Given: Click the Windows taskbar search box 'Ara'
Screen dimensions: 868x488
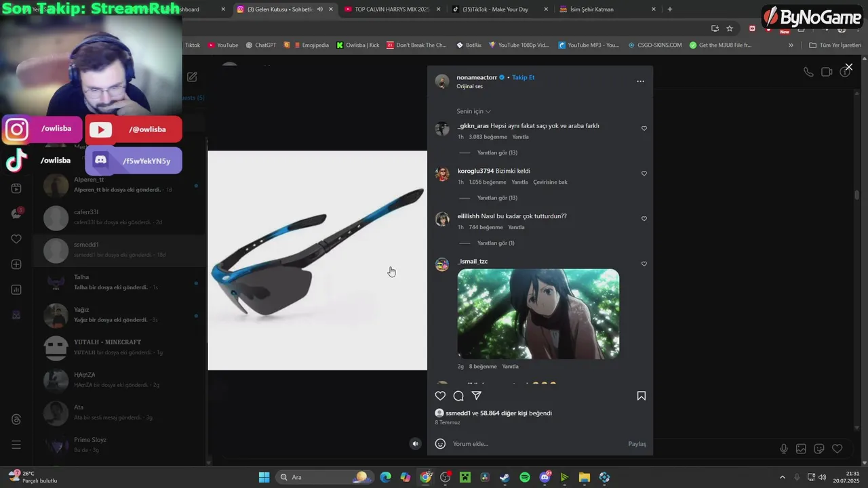Looking at the screenshot, I should tap(324, 477).
